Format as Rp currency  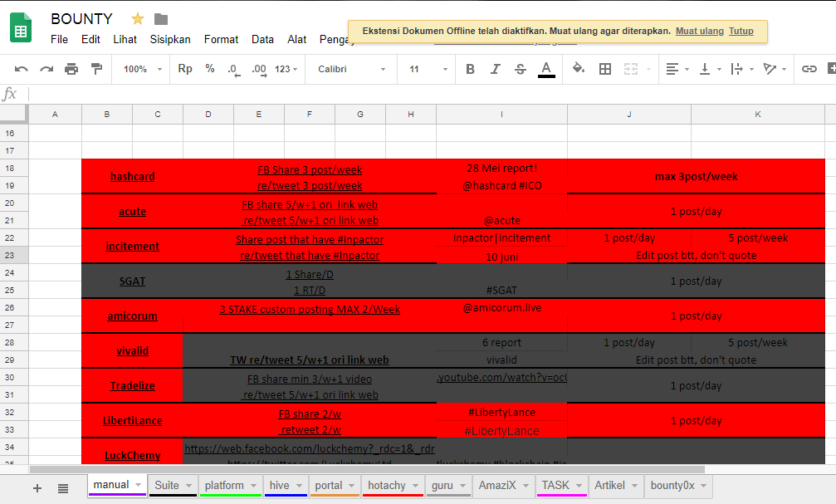[x=185, y=69]
